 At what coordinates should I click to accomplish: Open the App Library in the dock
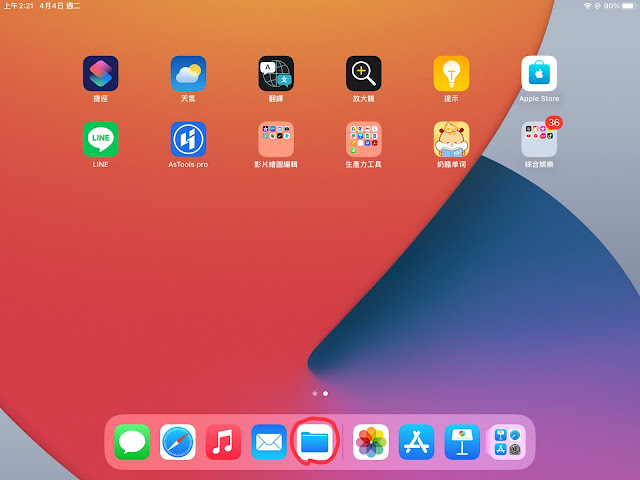(508, 442)
